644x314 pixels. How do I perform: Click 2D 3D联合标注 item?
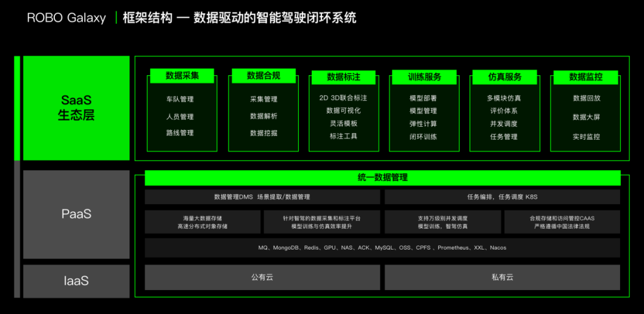point(343,98)
